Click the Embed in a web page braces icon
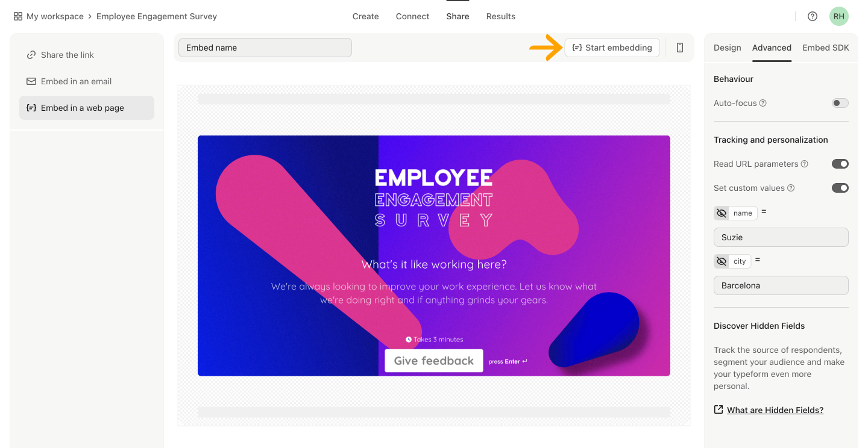868x448 pixels. 31,108
